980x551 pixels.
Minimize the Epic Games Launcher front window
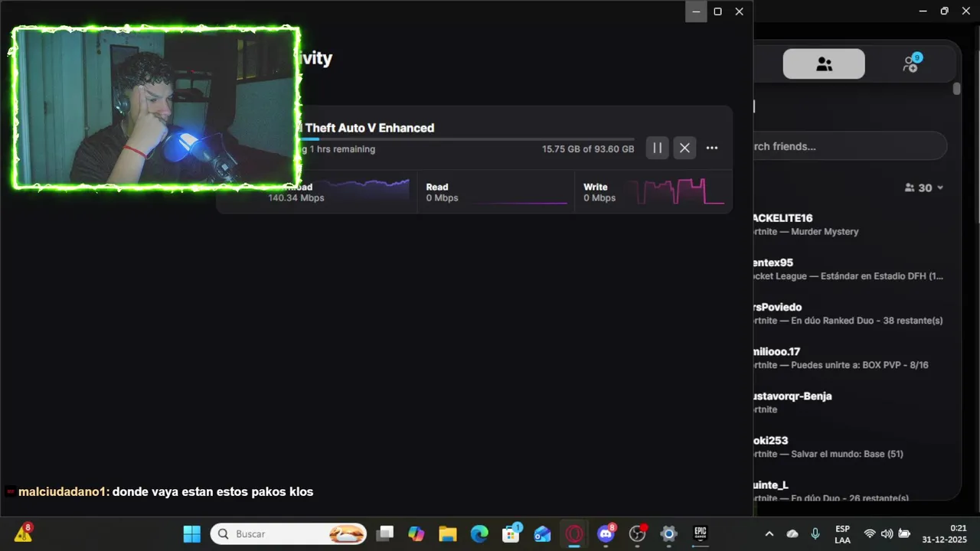click(x=696, y=11)
